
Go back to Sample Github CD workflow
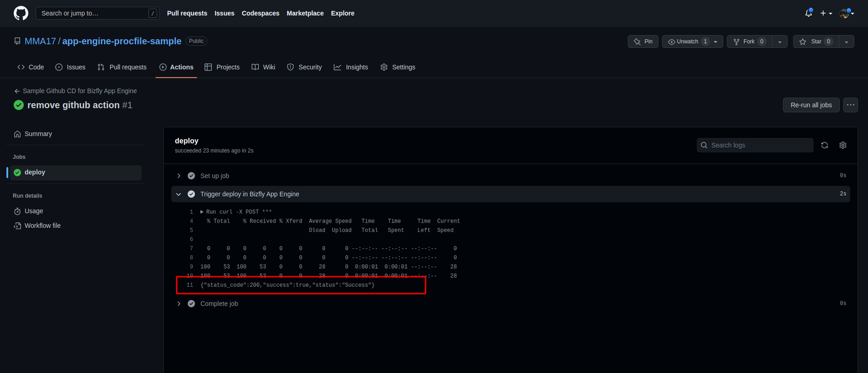click(x=75, y=91)
